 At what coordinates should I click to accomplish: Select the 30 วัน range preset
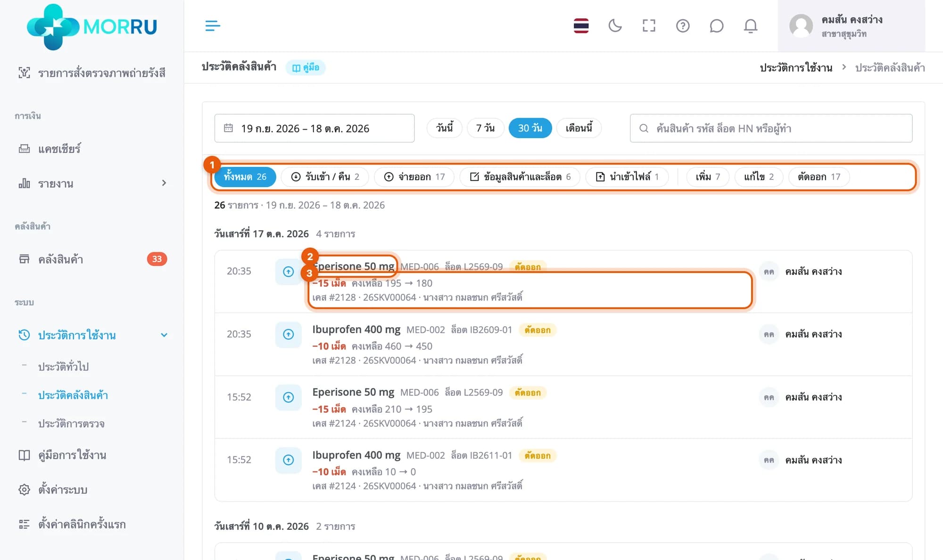[530, 128]
